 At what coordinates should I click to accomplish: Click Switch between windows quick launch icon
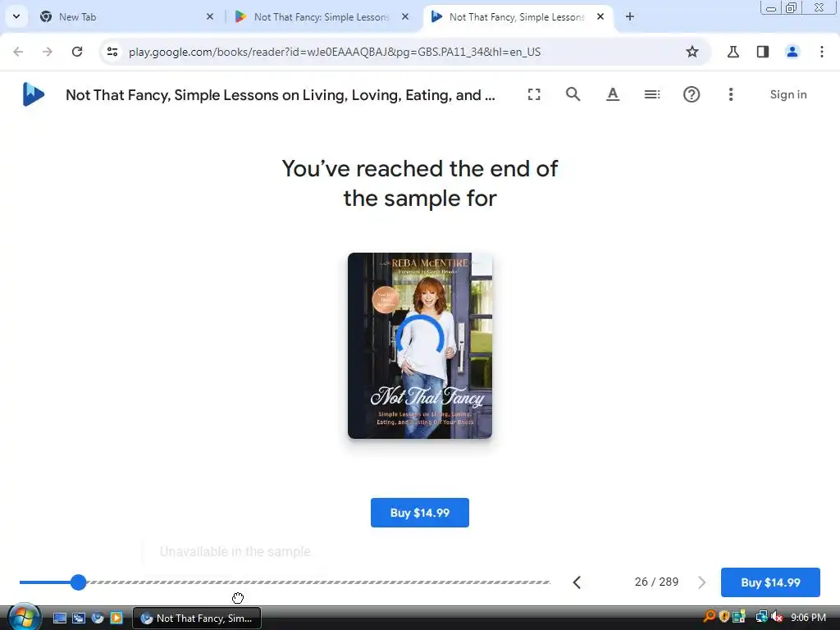tap(78, 618)
